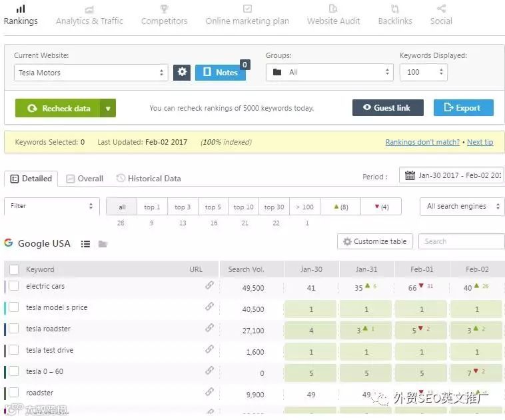This screenshot has height=420, width=505.
Task: Click the Guest link button
Action: click(388, 107)
